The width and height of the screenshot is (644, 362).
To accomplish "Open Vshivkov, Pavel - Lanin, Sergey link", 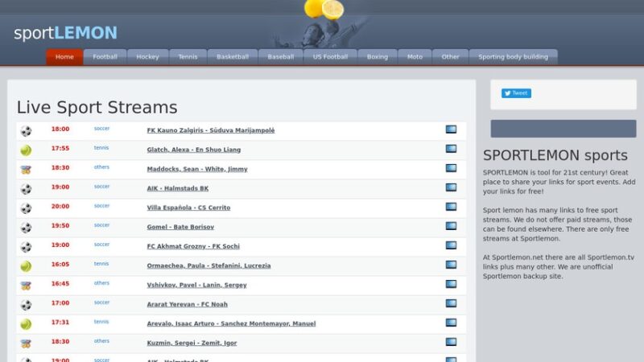I will [x=196, y=285].
